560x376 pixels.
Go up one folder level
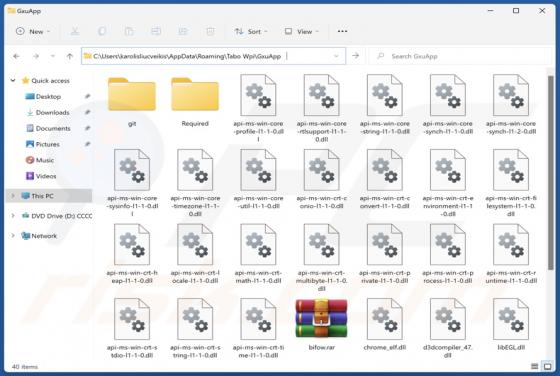click(x=70, y=56)
